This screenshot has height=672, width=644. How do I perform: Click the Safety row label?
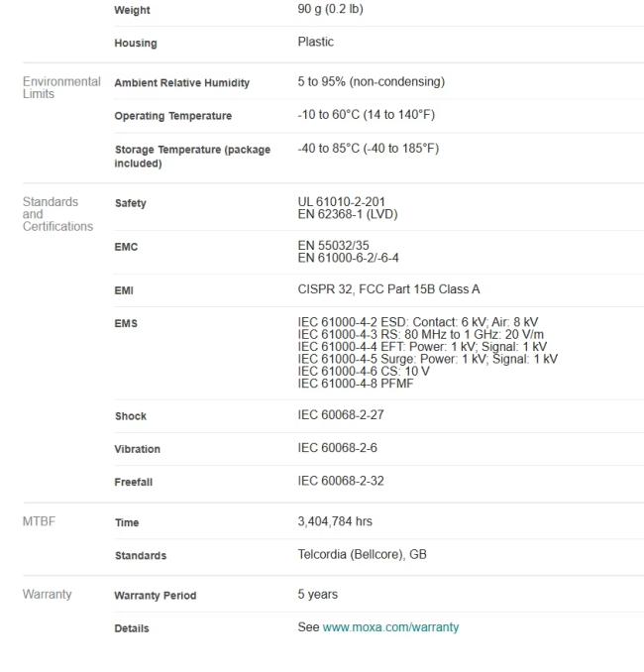point(130,203)
